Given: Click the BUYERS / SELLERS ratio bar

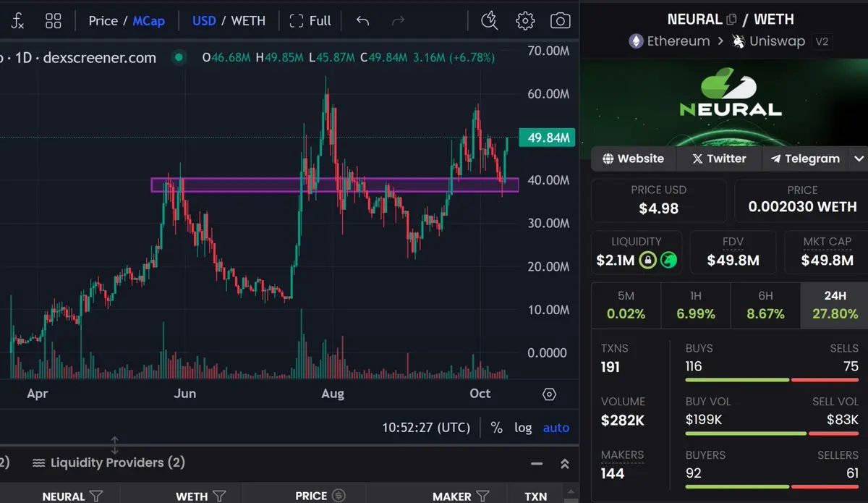Looking at the screenshot, I should coord(772,486).
